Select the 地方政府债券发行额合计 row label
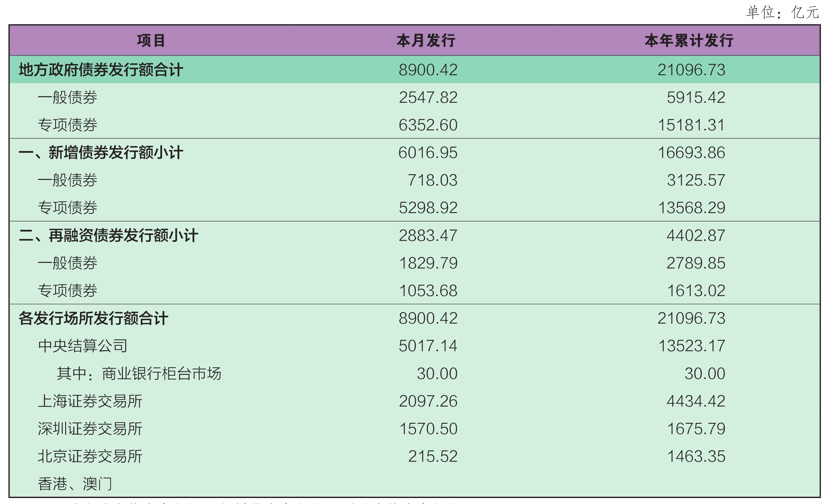 pos(101,70)
